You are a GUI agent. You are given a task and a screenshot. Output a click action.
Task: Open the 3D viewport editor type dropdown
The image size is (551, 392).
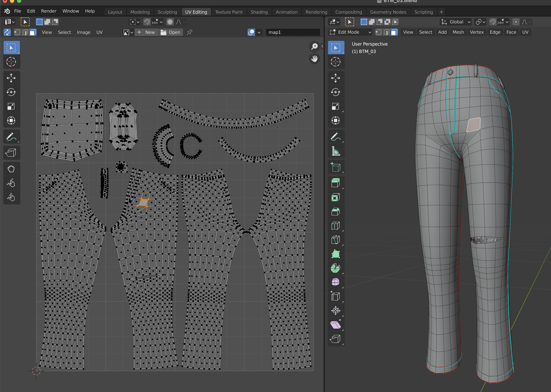tap(334, 22)
